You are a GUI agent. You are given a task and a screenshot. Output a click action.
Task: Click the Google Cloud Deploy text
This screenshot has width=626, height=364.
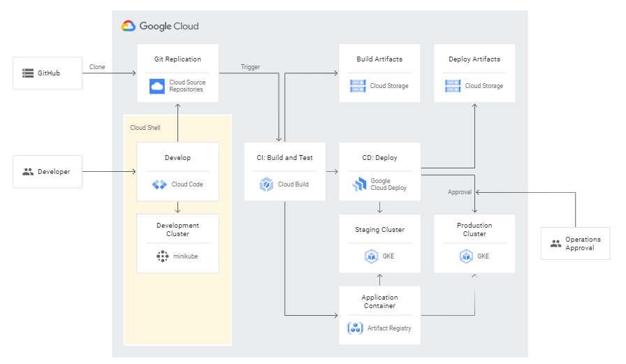(x=388, y=184)
